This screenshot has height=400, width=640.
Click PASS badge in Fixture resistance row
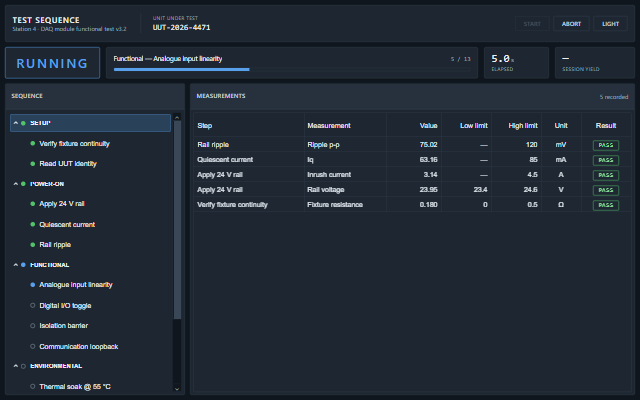coord(606,205)
